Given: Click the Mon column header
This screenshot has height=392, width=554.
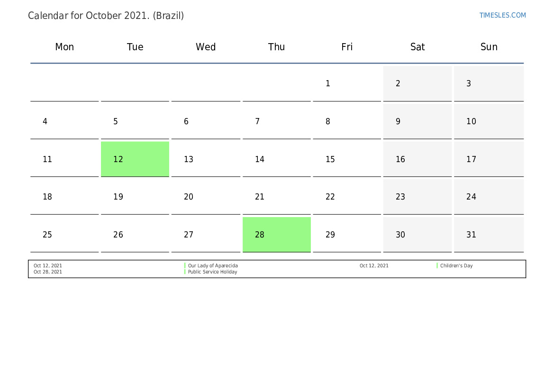Looking at the screenshot, I should (64, 47).
